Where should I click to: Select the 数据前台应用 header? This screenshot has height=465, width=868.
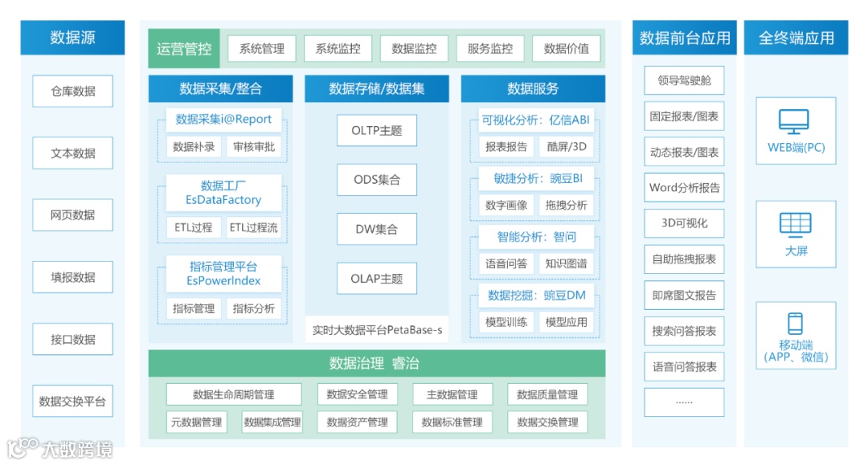684,38
